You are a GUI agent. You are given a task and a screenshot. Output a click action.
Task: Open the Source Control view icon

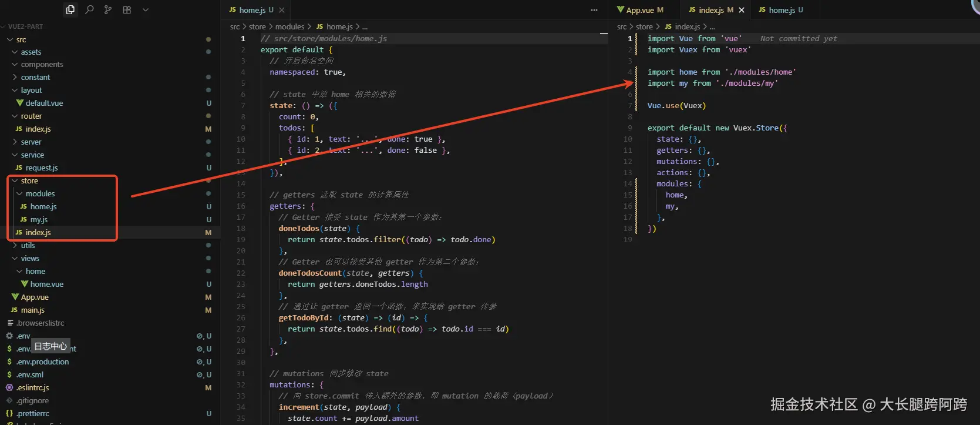point(108,9)
